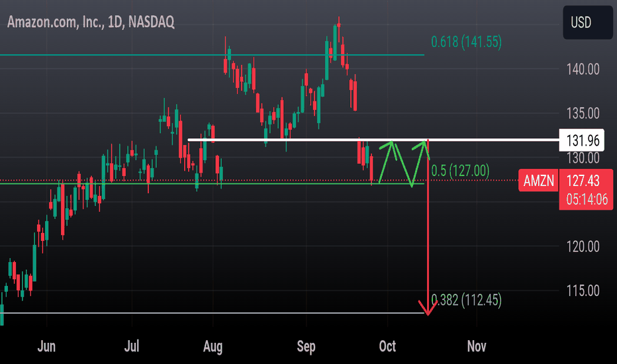This screenshot has width=617, height=364.
Task: Select the Nov date axis label
Action: 477,346
